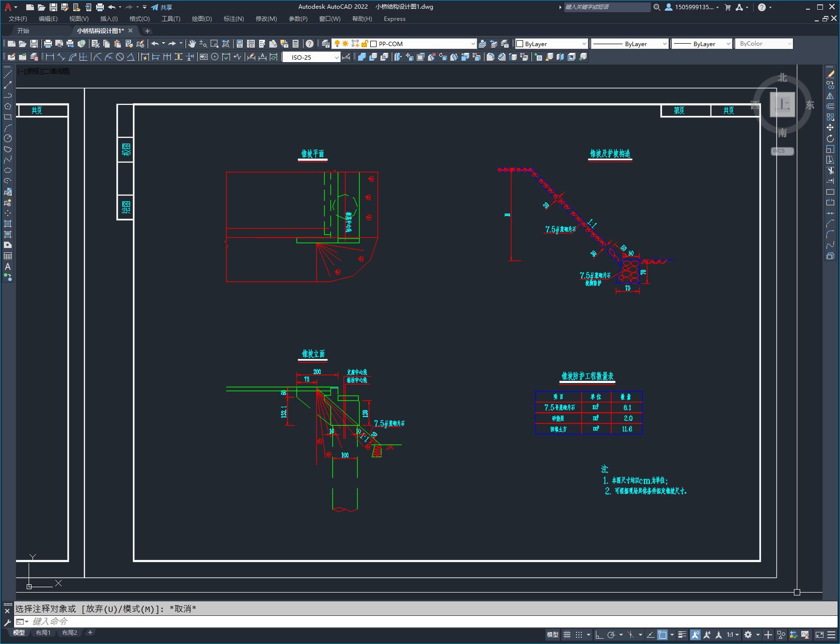Click the layer color swatch before PP-COM
The height and width of the screenshot is (644, 840).
point(374,44)
